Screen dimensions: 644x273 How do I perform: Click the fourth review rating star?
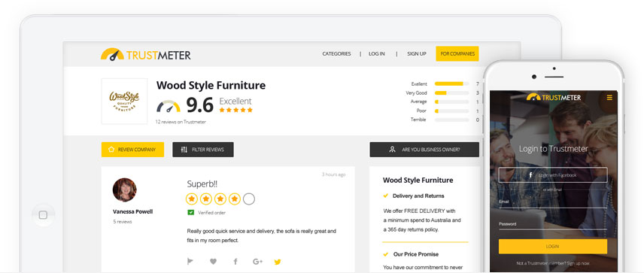(235, 199)
